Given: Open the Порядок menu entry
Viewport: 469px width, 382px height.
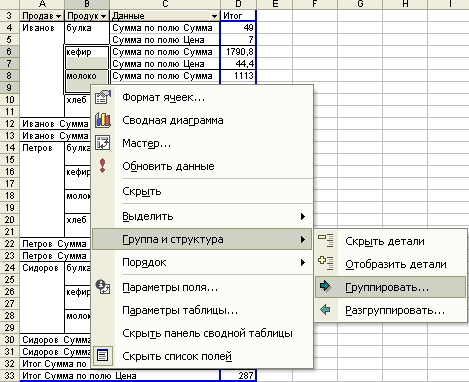Looking at the screenshot, I should pos(202,262).
